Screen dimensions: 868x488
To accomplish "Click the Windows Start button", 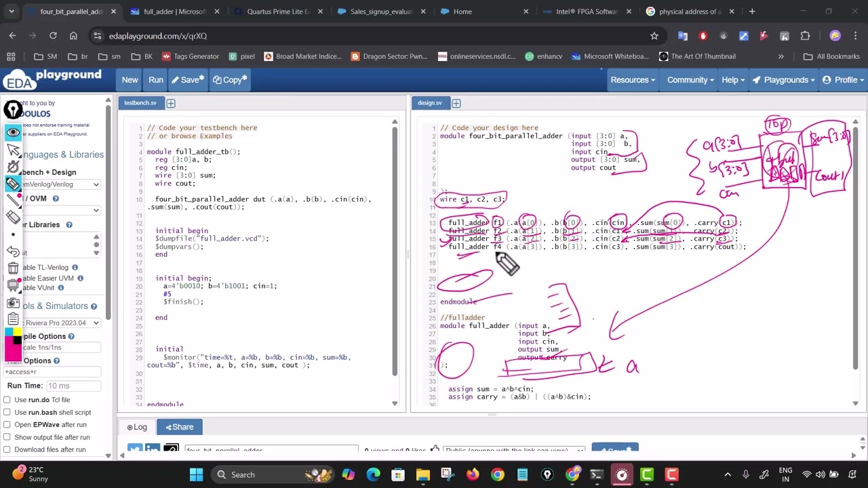I will (x=196, y=474).
